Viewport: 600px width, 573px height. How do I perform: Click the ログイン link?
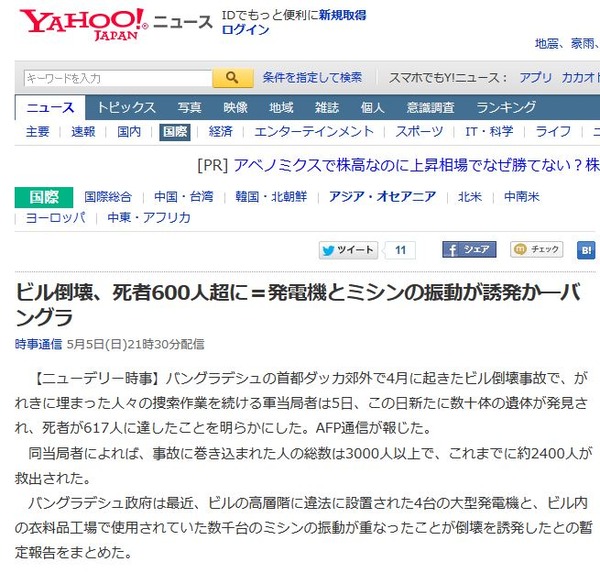[245, 30]
